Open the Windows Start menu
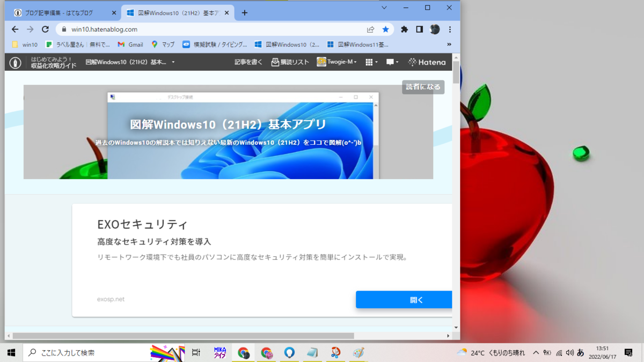The width and height of the screenshot is (644, 362). pyautogui.click(x=11, y=352)
